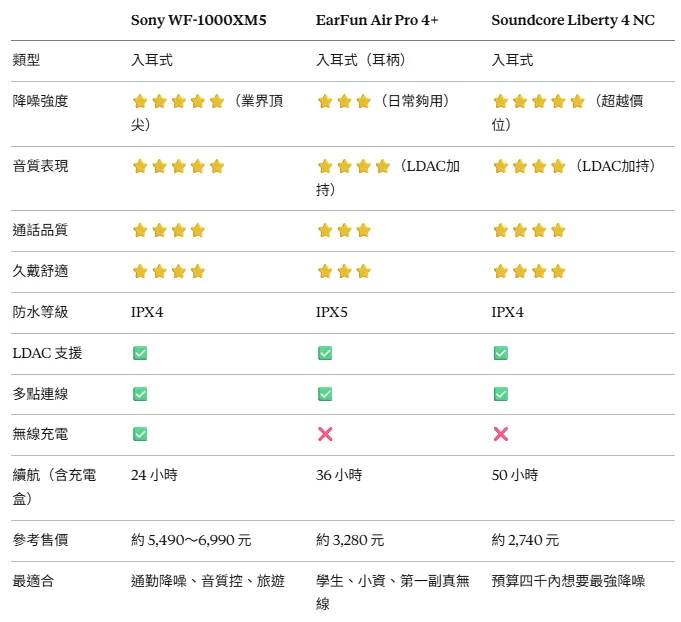Click Soundcore's 50 小時 battery life cell
Image resolution: width=681 pixels, height=622 pixels.
tap(514, 475)
